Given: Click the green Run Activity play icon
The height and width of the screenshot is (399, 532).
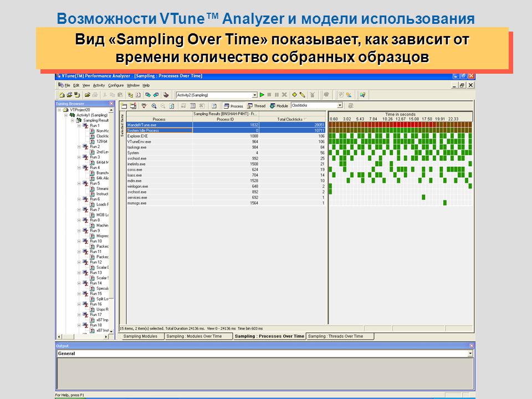Looking at the screenshot, I should 262,95.
